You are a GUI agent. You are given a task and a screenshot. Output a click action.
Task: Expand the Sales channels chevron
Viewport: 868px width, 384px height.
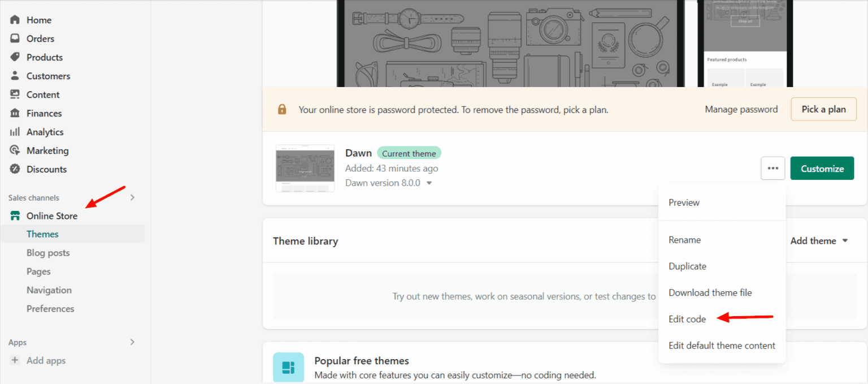(132, 197)
